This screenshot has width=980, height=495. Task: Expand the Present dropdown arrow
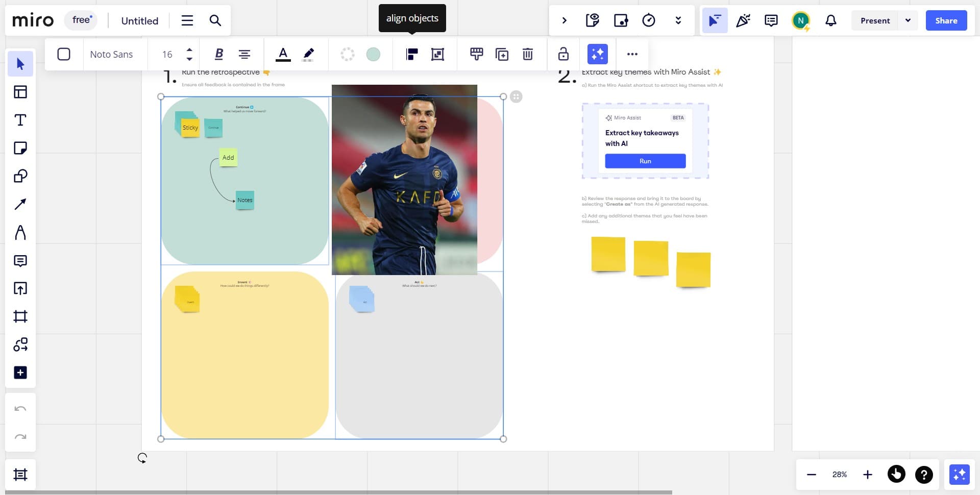click(908, 20)
